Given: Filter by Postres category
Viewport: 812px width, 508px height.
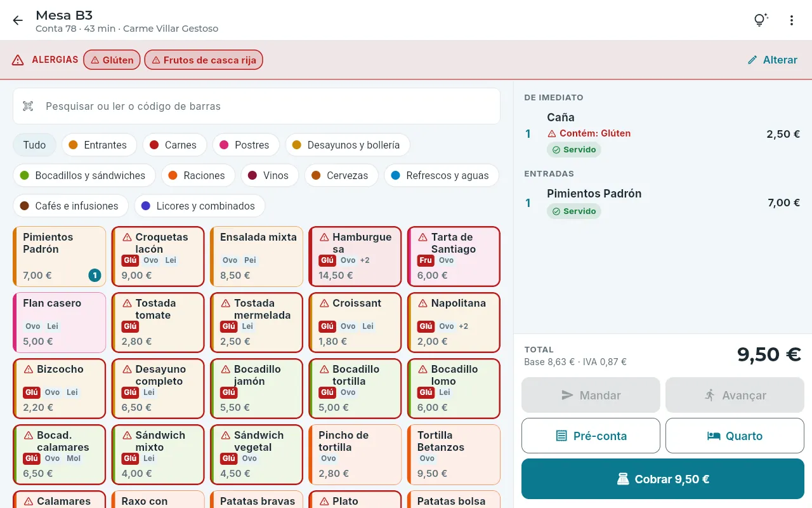Looking at the screenshot, I should tap(246, 145).
